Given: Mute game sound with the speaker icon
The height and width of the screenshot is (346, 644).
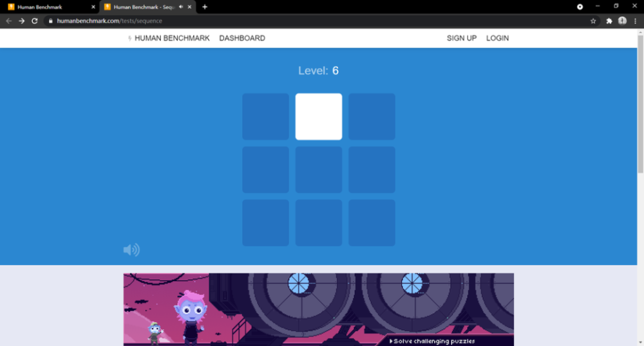Looking at the screenshot, I should pyautogui.click(x=131, y=250).
